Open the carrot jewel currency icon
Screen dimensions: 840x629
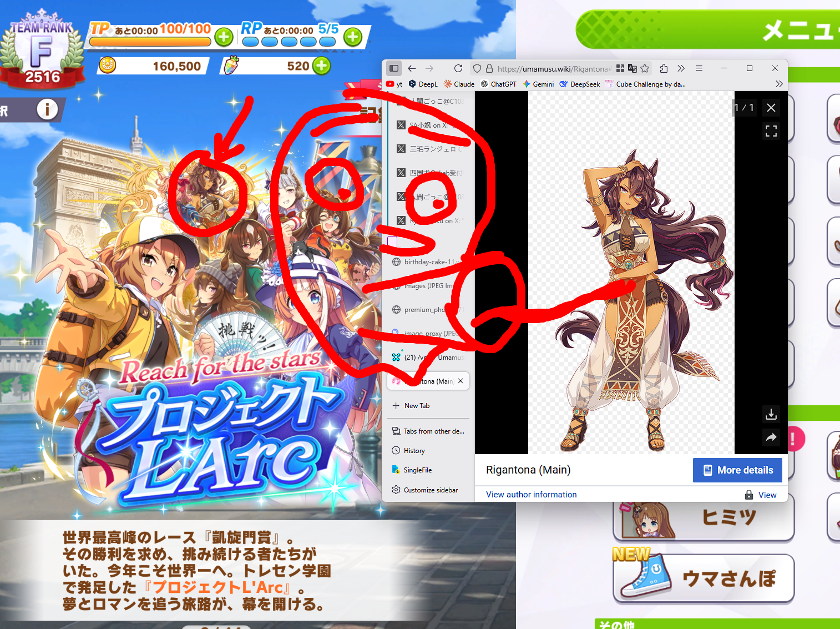coord(231,66)
